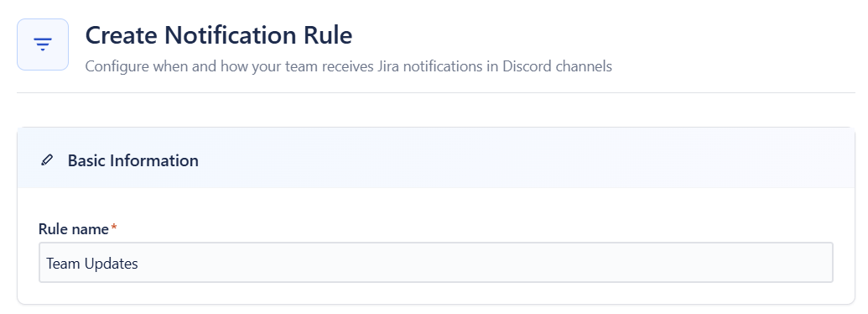Click the 'Configure when and how' subtitle text
Viewport: 868px width, 314px height.
(349, 66)
